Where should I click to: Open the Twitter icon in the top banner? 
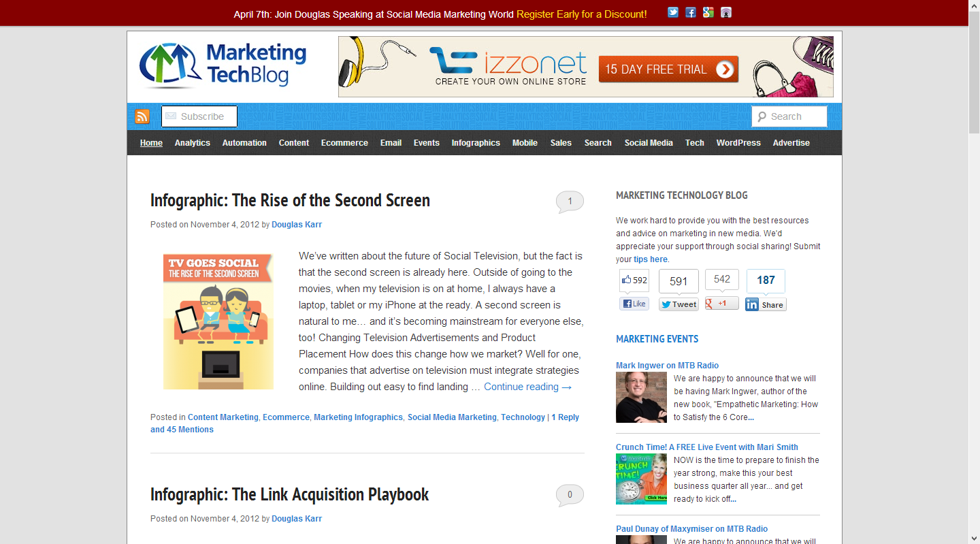click(673, 12)
